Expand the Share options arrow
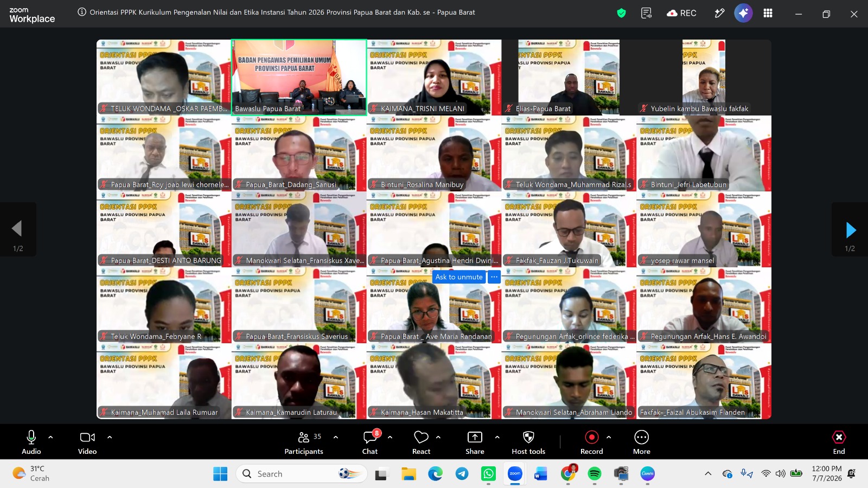 pyautogui.click(x=497, y=437)
